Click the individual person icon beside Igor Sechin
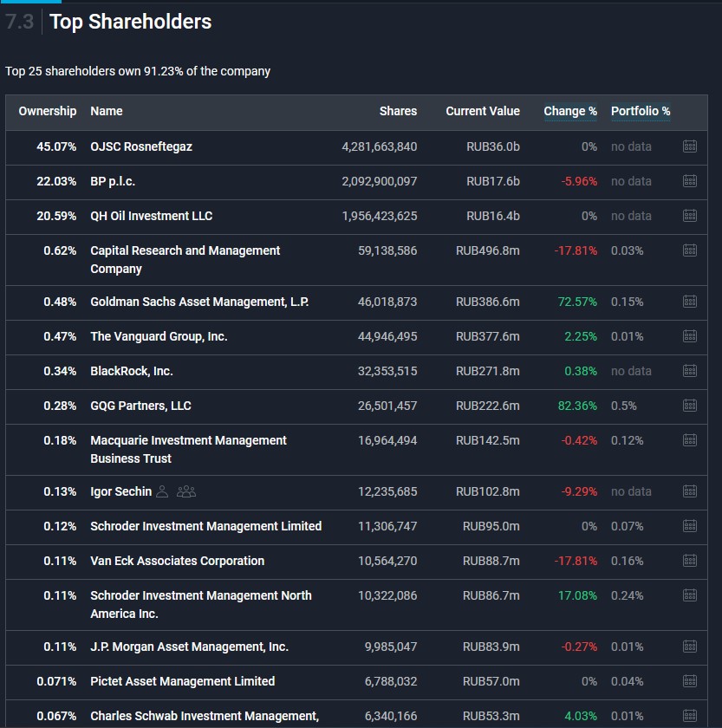This screenshot has width=722, height=728. (x=162, y=491)
